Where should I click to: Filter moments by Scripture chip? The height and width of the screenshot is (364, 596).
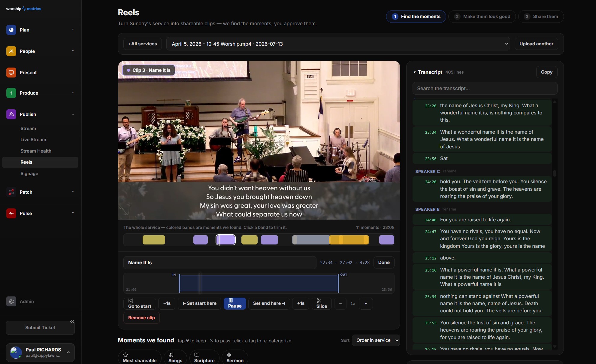[204, 357]
